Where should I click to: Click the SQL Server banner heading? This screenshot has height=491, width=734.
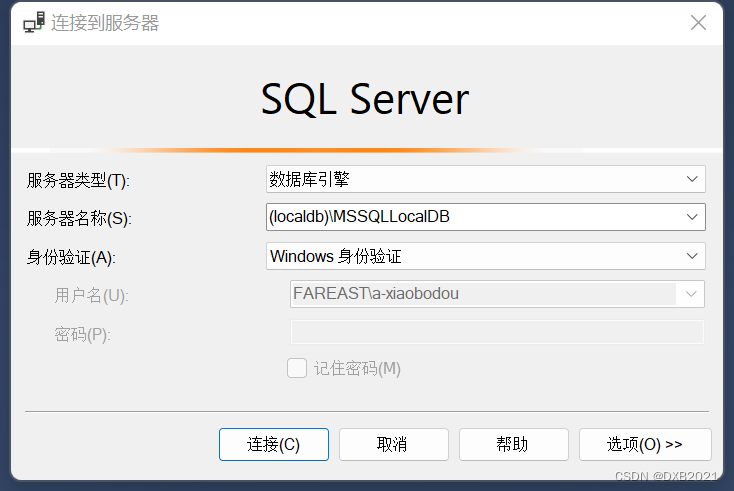point(365,99)
